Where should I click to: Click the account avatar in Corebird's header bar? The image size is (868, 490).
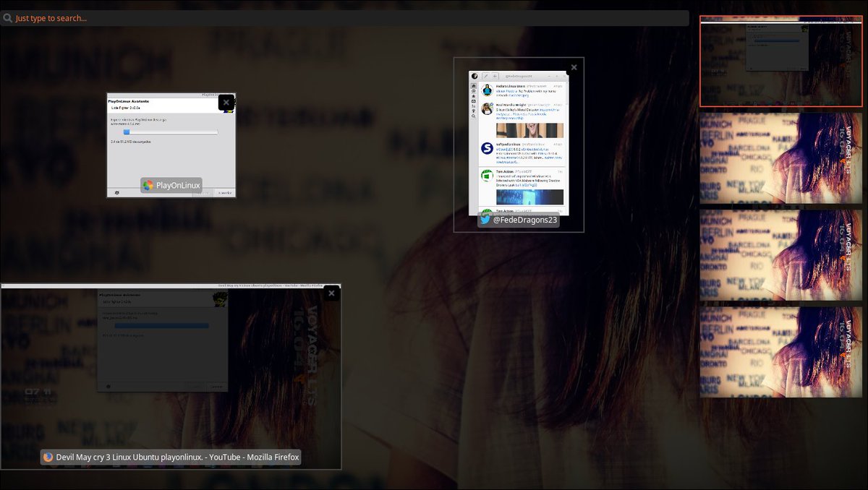(475, 76)
